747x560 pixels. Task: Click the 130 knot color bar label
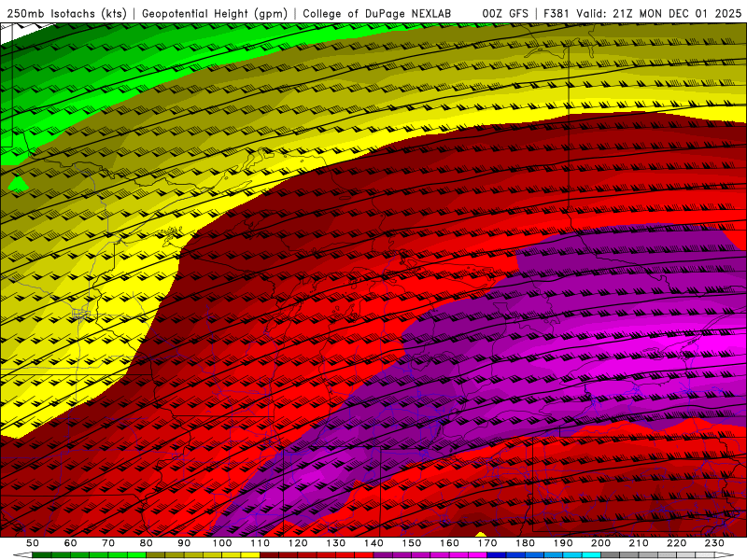pos(336,543)
